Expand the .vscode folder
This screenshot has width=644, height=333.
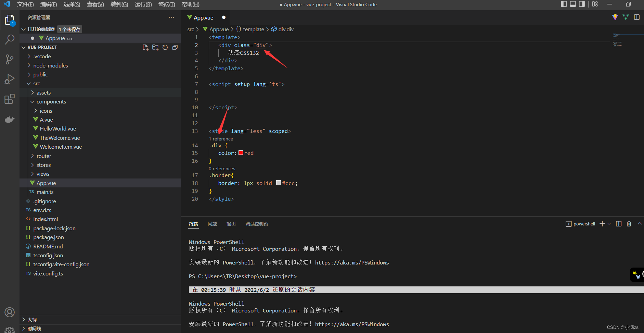pyautogui.click(x=29, y=57)
